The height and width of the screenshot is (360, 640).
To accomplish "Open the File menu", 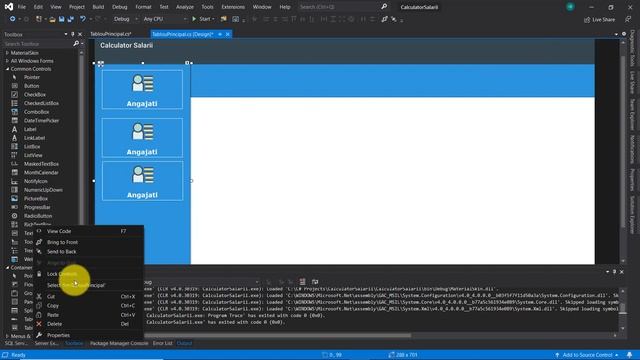I will [x=22, y=7].
